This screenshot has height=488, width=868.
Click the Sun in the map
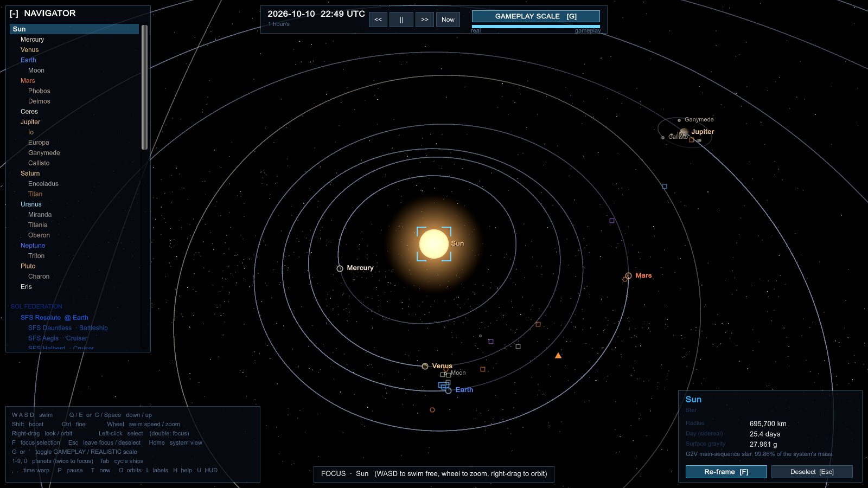coord(434,244)
